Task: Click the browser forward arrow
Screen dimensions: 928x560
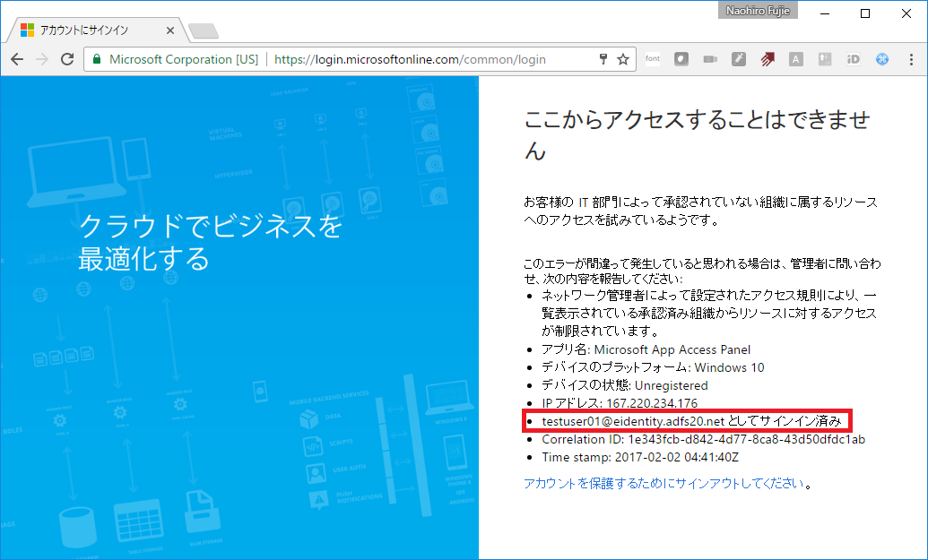Action: [42, 59]
